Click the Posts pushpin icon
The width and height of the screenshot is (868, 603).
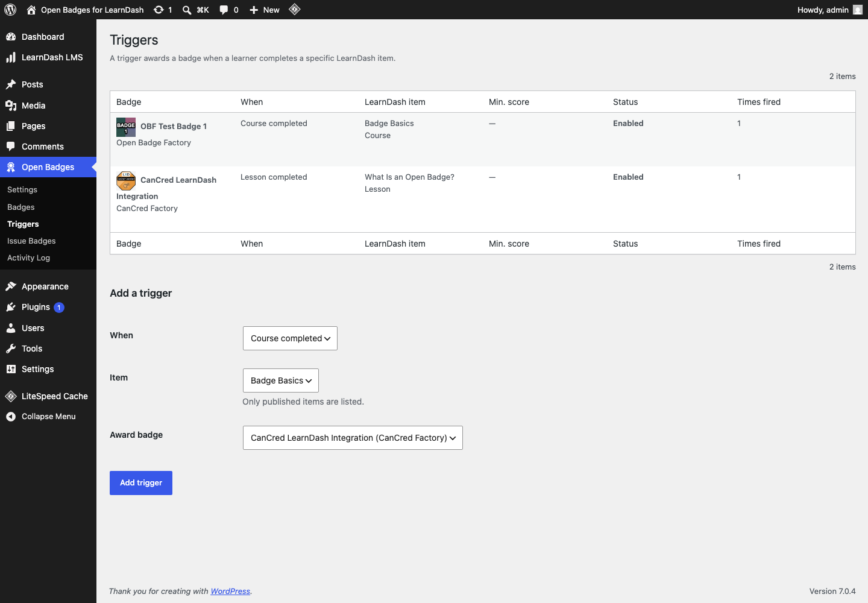11,84
